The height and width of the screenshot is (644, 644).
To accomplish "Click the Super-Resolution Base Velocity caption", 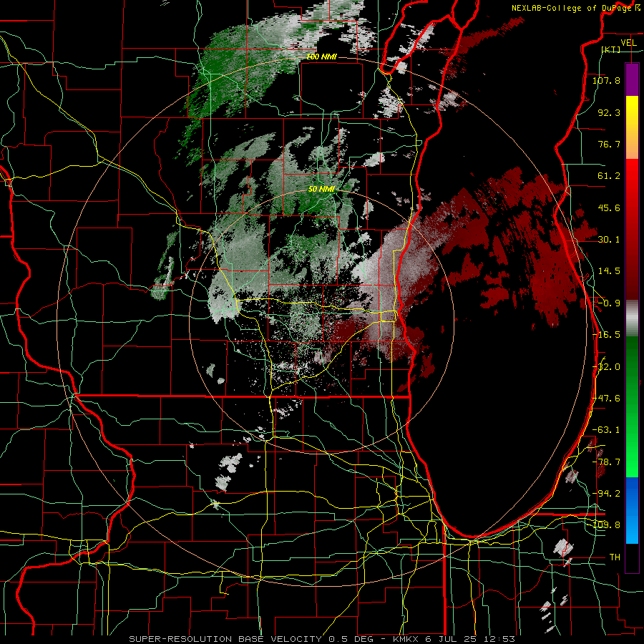I will tap(322, 639).
